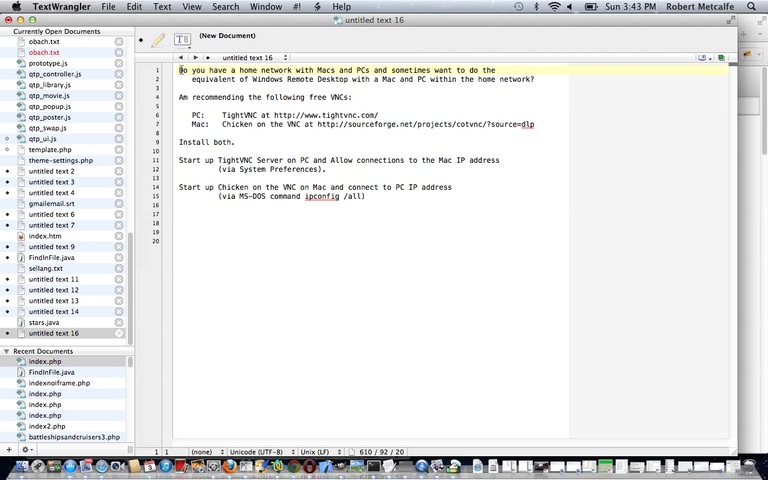Select qtp_library.js in open documents
The image size is (768, 480).
pyautogui.click(x=49, y=85)
